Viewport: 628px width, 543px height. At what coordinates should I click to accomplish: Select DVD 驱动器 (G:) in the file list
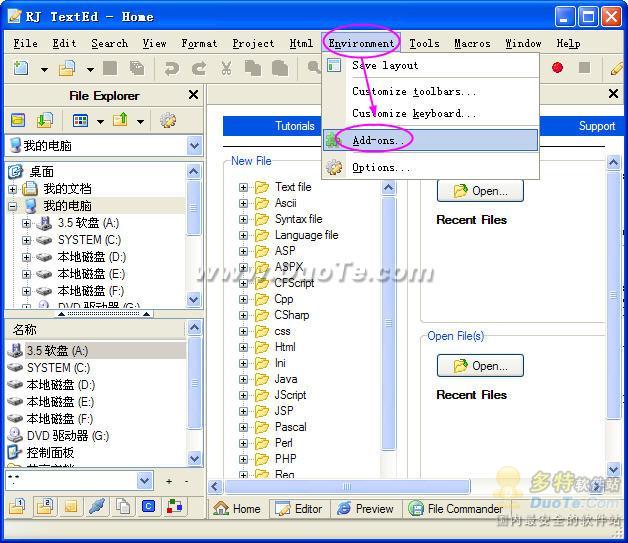click(x=58, y=436)
